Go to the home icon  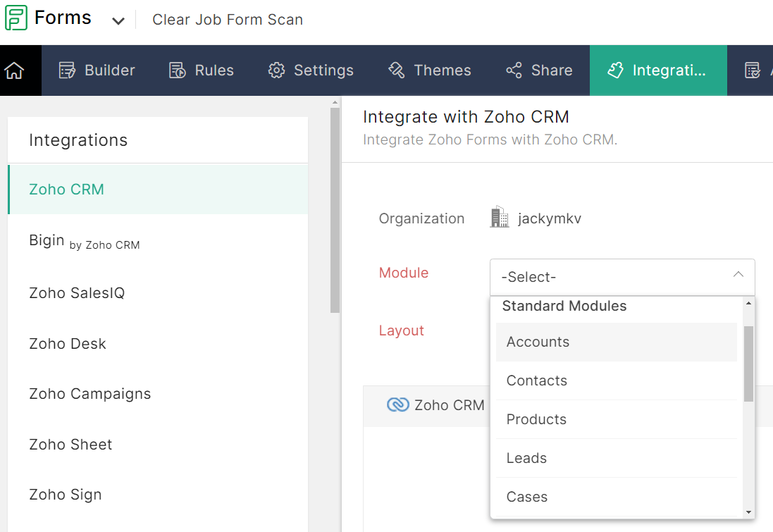point(14,70)
